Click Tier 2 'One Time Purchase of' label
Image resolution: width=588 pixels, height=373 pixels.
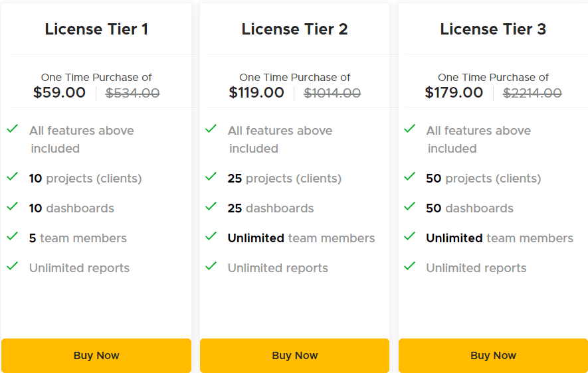click(x=295, y=78)
